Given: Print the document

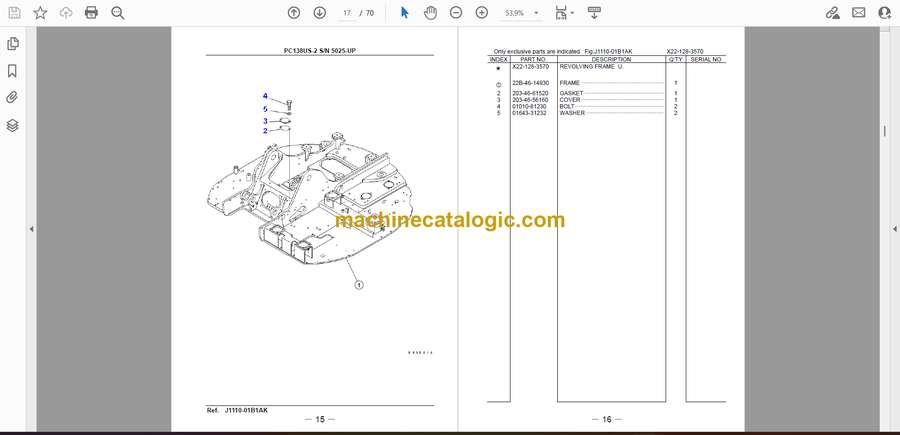Looking at the screenshot, I should point(91,13).
